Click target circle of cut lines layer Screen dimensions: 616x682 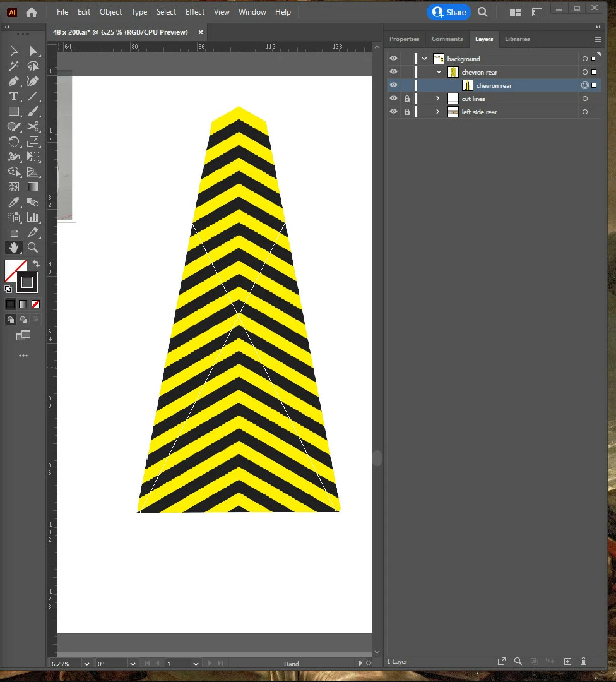pos(584,99)
